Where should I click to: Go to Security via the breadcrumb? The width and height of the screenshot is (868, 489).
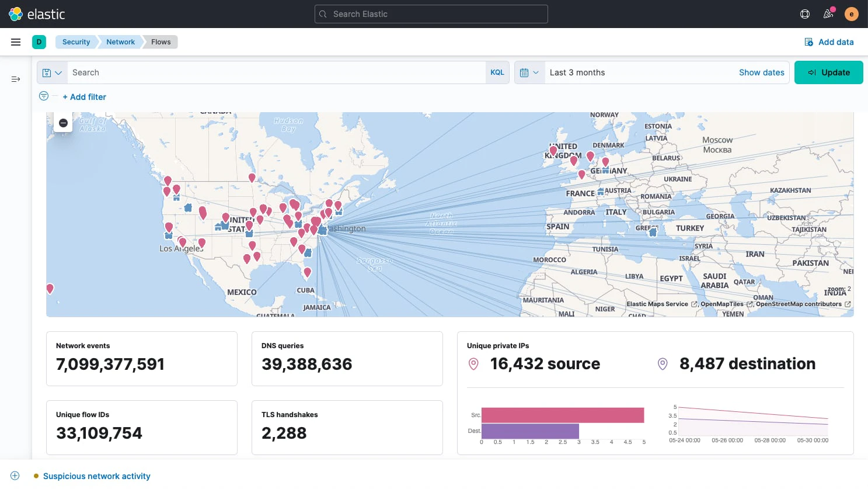[x=76, y=41]
